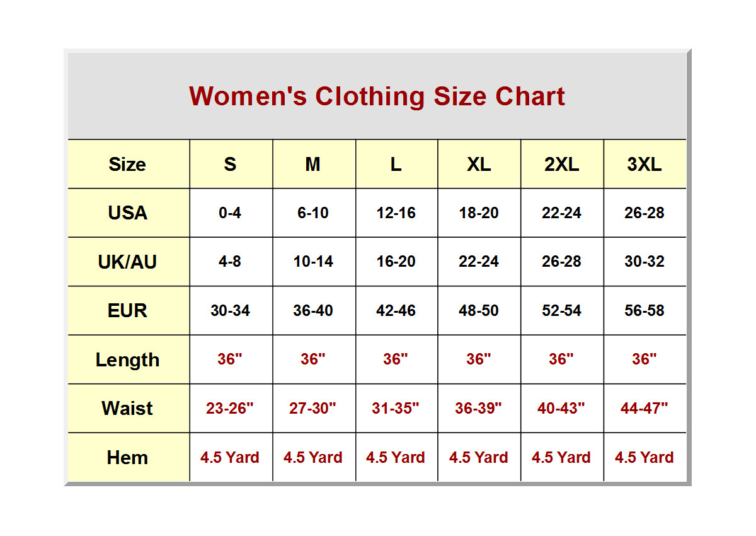Image resolution: width=756 pixels, height=536 pixels.
Task: Select the 23-26" waist cell
Action: coord(230,409)
